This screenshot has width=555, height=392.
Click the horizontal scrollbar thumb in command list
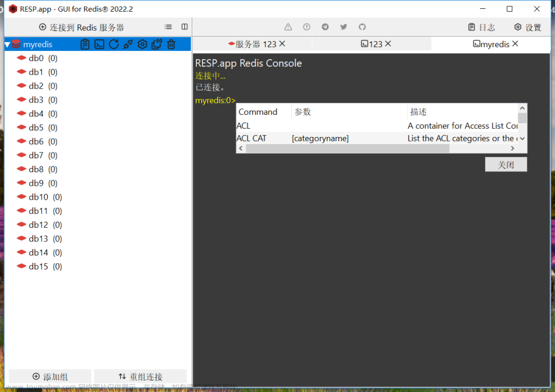tap(347, 149)
